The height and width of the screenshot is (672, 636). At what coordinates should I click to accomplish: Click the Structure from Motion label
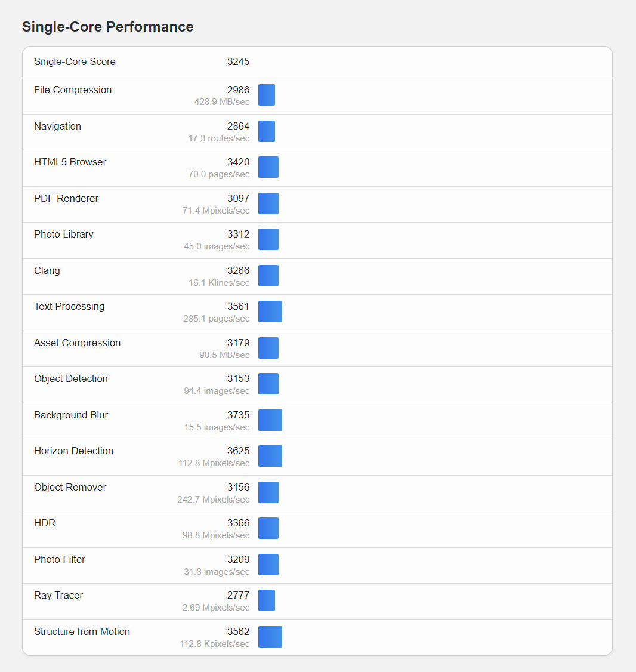coord(82,631)
